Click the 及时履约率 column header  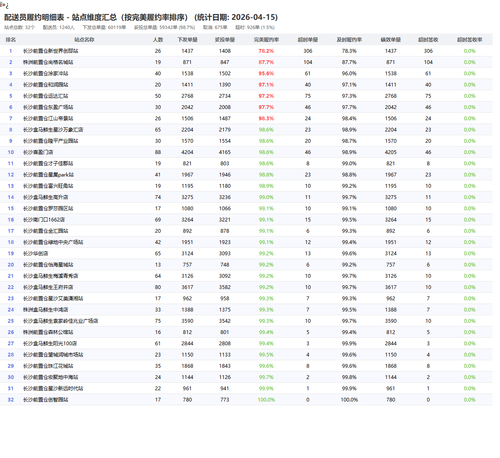coord(349,40)
